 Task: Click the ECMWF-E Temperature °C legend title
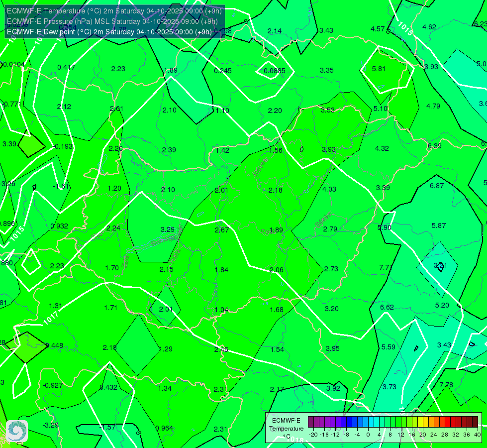286,429
